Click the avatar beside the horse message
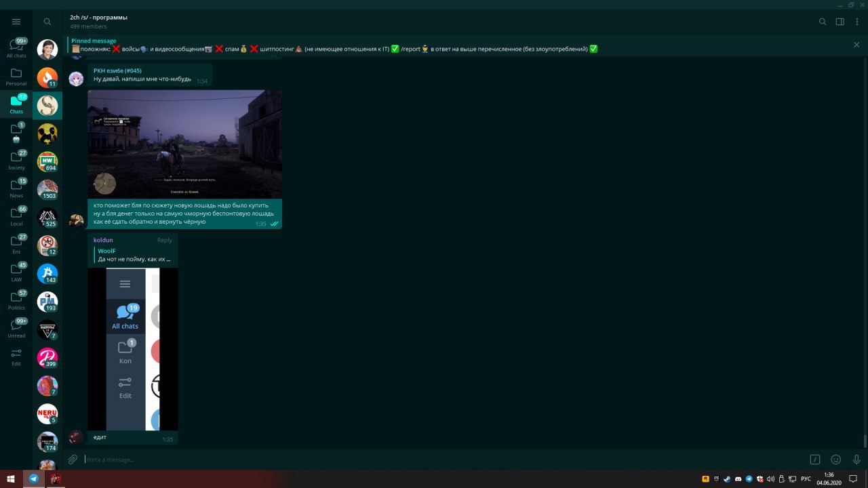Viewport: 868px width, 488px height. coord(77,220)
